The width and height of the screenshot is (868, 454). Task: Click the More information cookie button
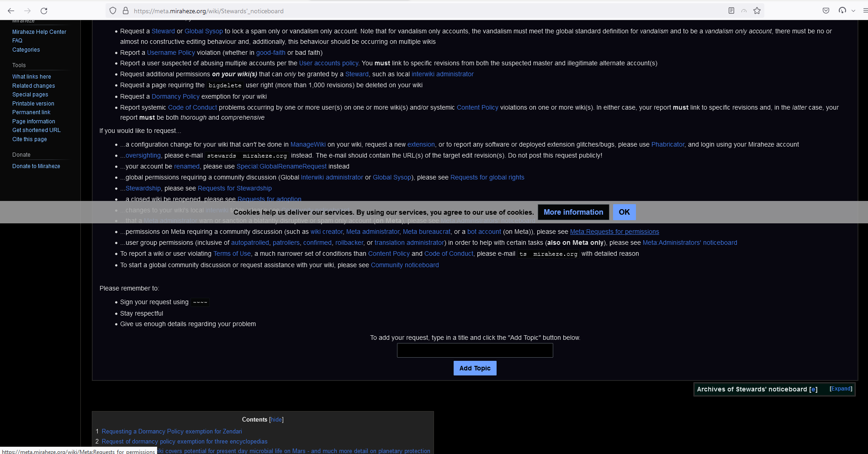tap(573, 212)
